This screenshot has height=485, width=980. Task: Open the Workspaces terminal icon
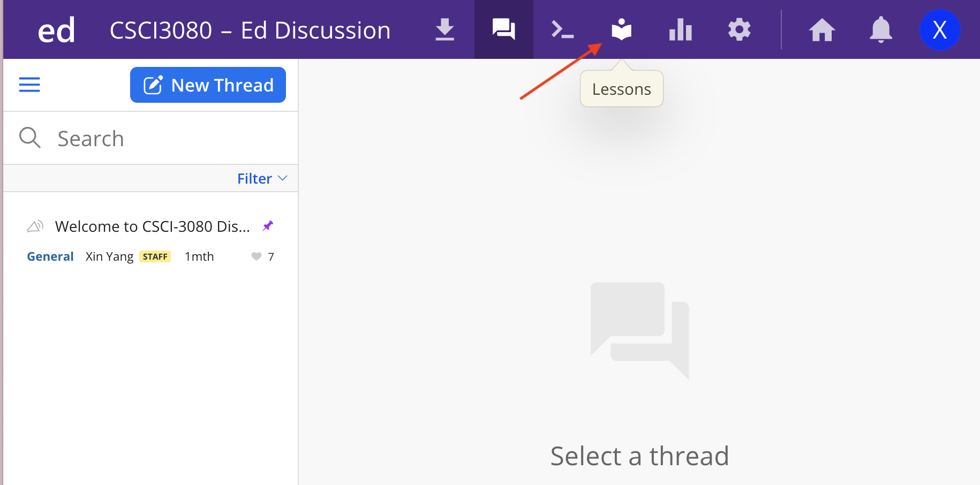[x=562, y=30]
